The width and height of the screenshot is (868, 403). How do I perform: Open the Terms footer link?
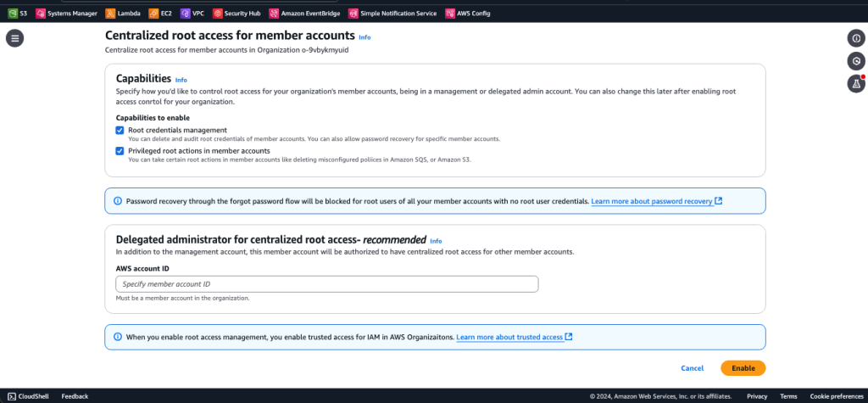point(788,396)
